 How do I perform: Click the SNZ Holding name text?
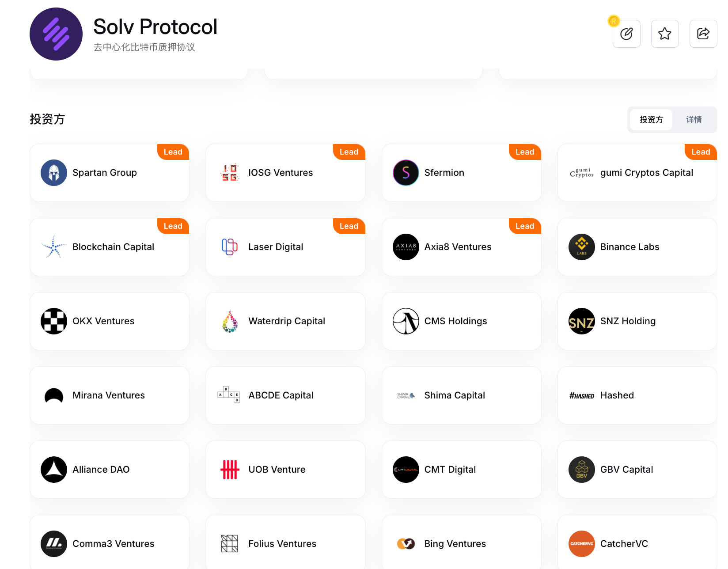628,321
